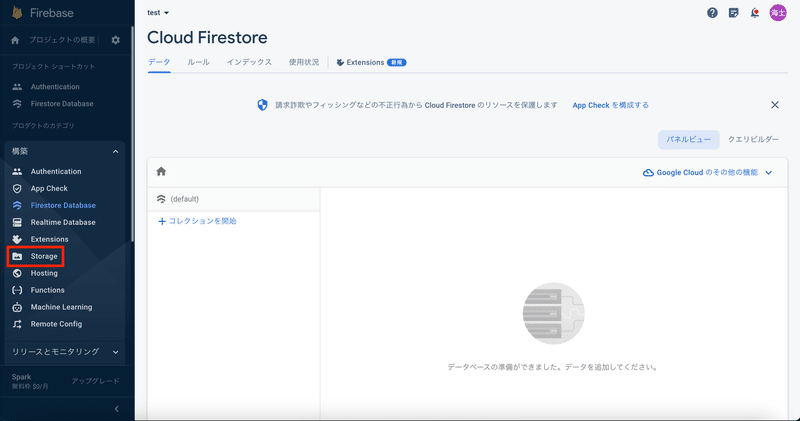
Task: Click the App Check banner shield icon
Action: pos(262,105)
